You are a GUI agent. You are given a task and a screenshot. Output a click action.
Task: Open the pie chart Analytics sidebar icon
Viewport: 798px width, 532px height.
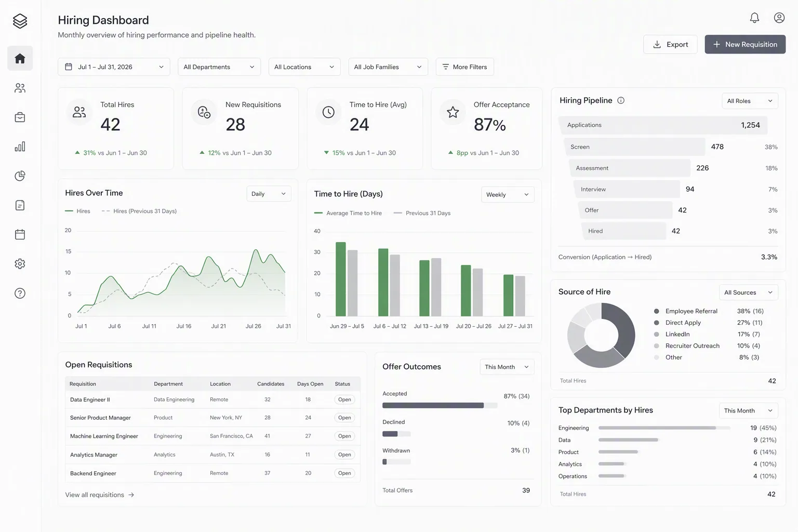coord(20,176)
